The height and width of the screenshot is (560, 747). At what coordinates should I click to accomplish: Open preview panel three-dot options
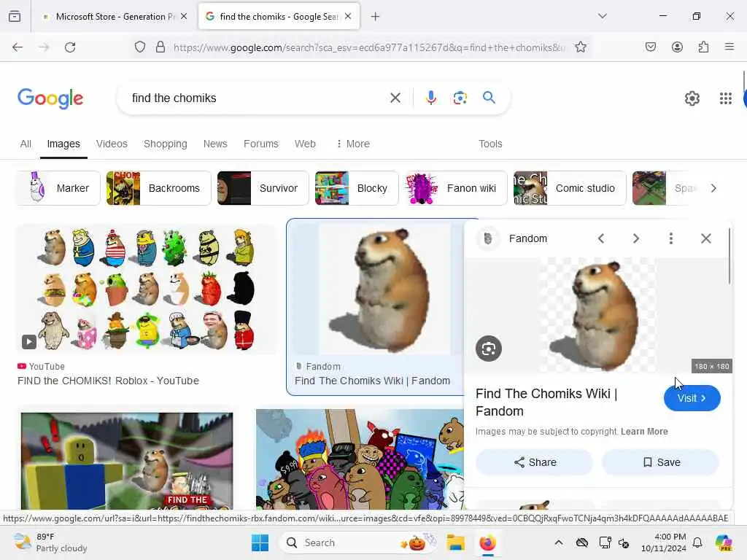click(x=671, y=238)
